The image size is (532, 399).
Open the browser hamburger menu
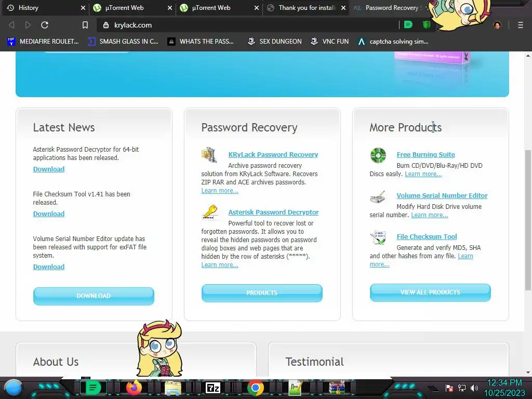coord(521,25)
